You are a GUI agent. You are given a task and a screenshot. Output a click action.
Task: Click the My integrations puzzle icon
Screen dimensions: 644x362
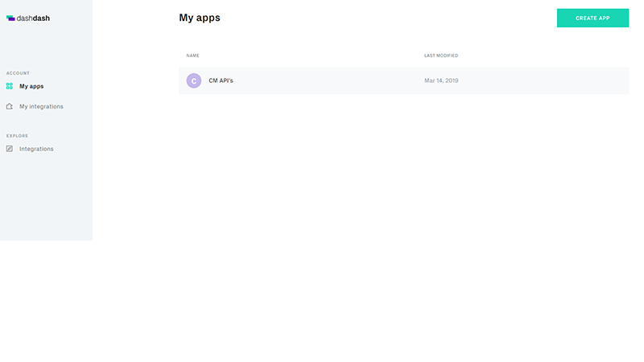pyautogui.click(x=10, y=106)
